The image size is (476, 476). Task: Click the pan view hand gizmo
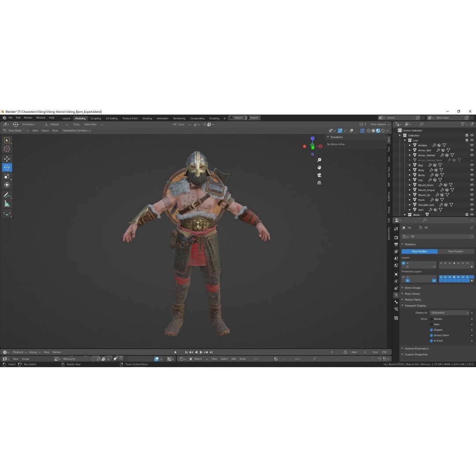[319, 167]
